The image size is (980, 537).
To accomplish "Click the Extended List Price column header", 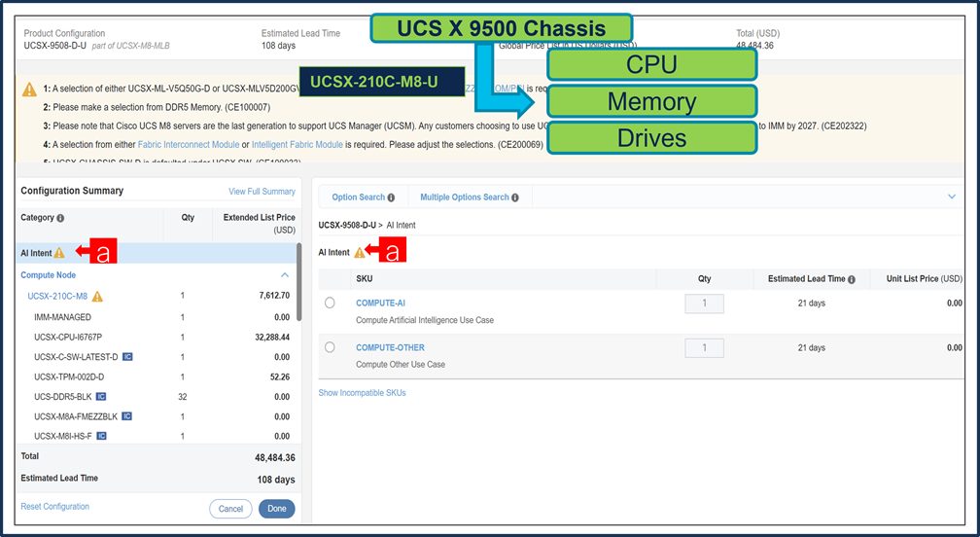I will (x=260, y=223).
